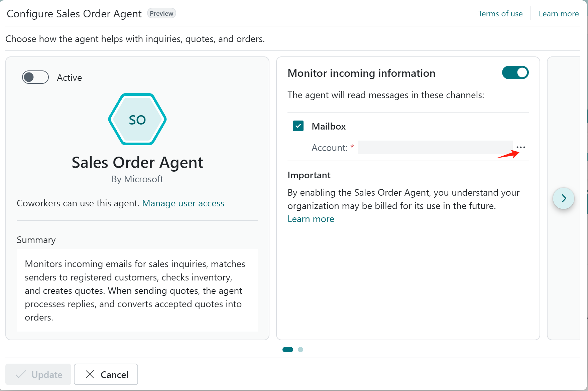Screen dimensions: 588x391
Task: Click the Important heading
Action: tap(309, 175)
